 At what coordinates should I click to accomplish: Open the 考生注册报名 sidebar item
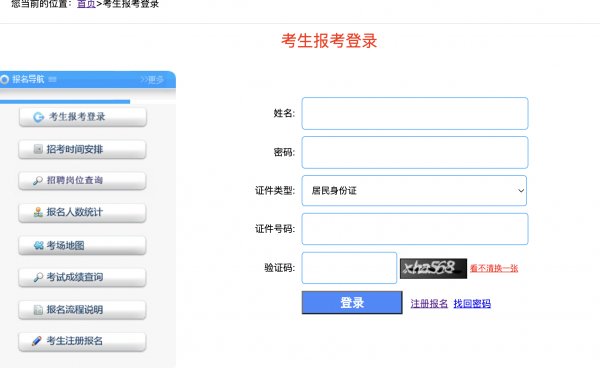pyautogui.click(x=82, y=342)
